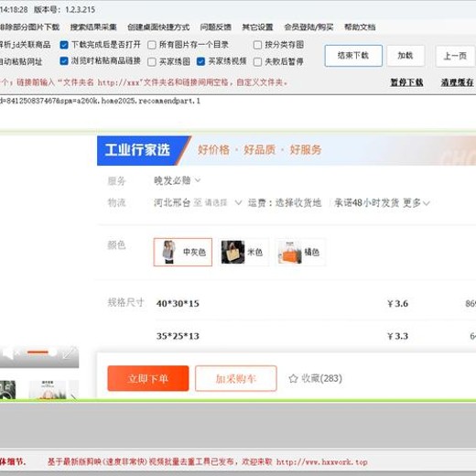
Task: Open the 创建桌面快捷方式 menu
Action: tap(158, 27)
